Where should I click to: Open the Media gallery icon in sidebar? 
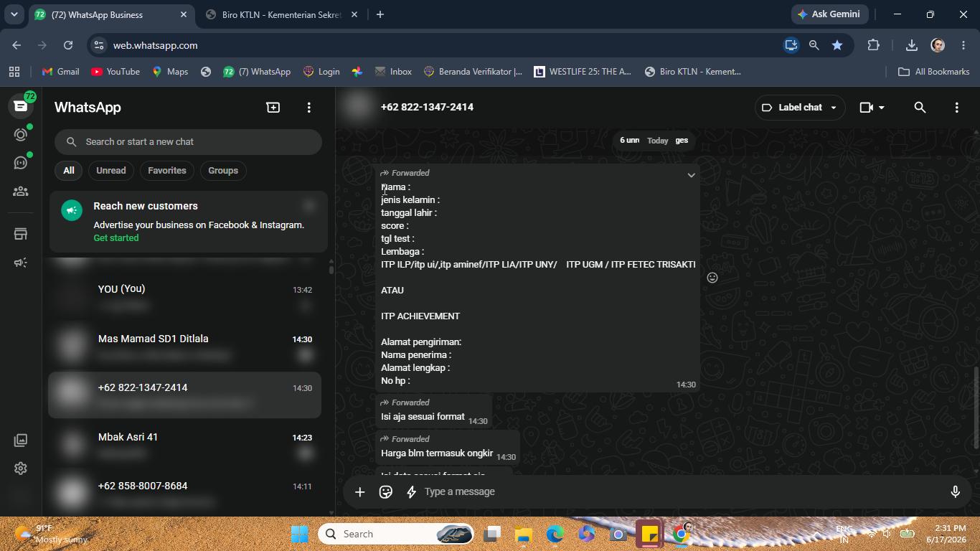(x=21, y=440)
